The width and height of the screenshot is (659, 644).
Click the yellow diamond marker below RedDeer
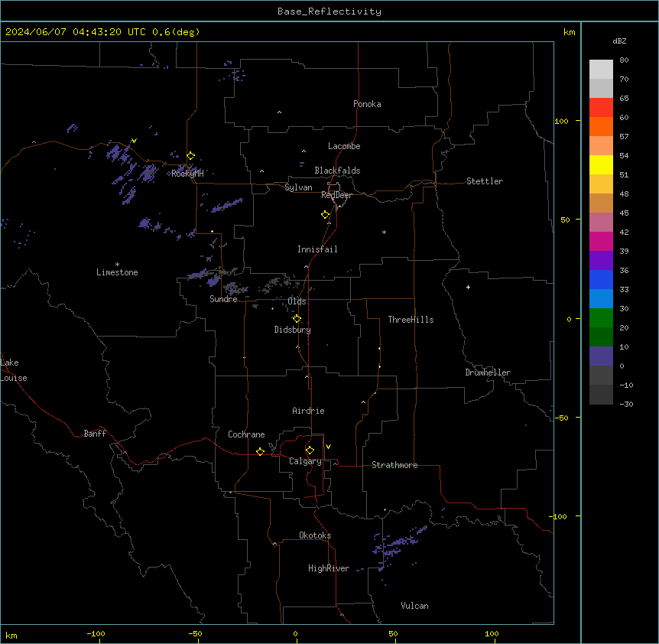(x=326, y=215)
